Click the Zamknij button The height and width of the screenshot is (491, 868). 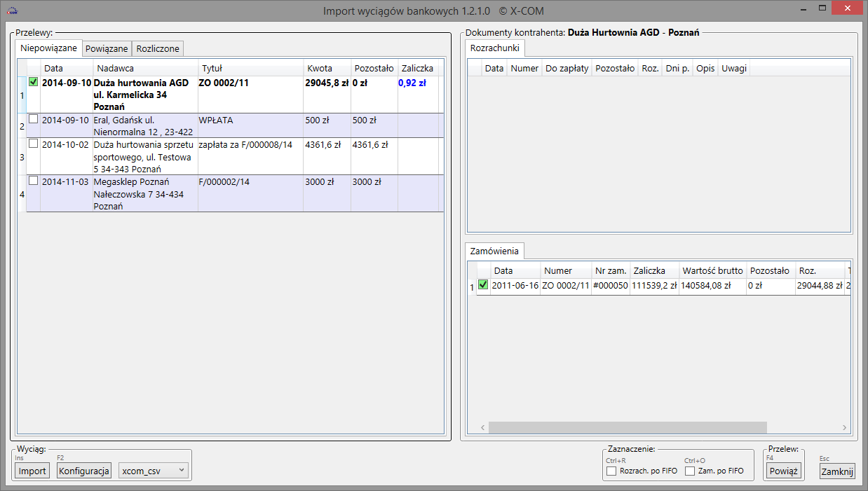837,471
